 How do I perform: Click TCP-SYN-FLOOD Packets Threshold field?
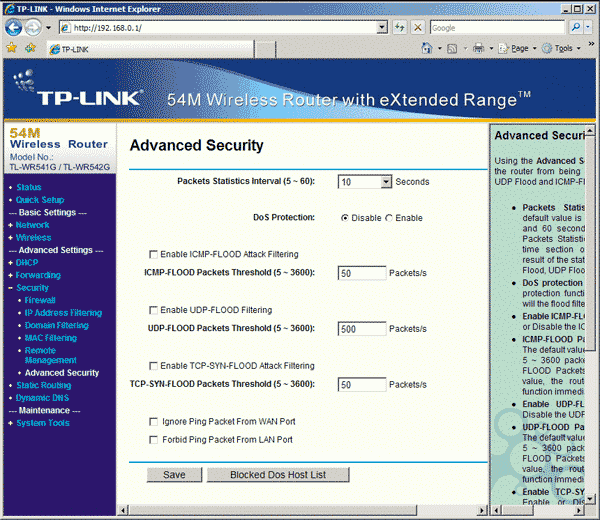point(362,385)
